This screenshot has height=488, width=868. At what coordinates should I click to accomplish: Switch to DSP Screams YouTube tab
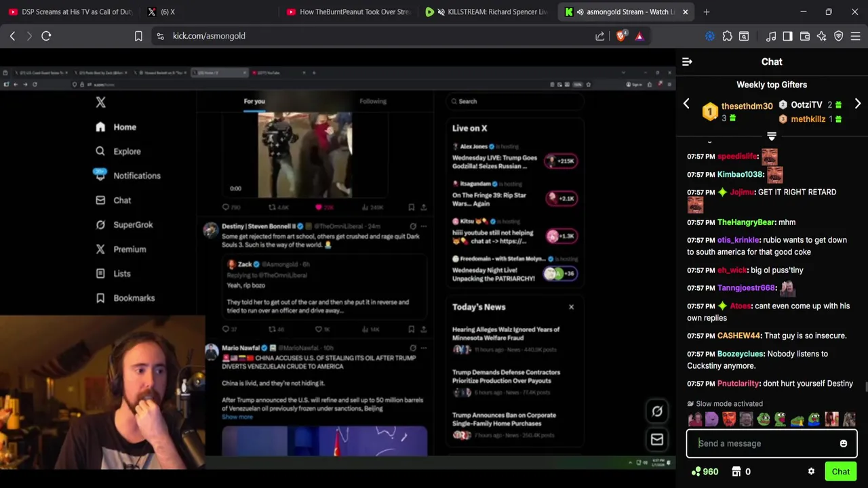point(70,12)
